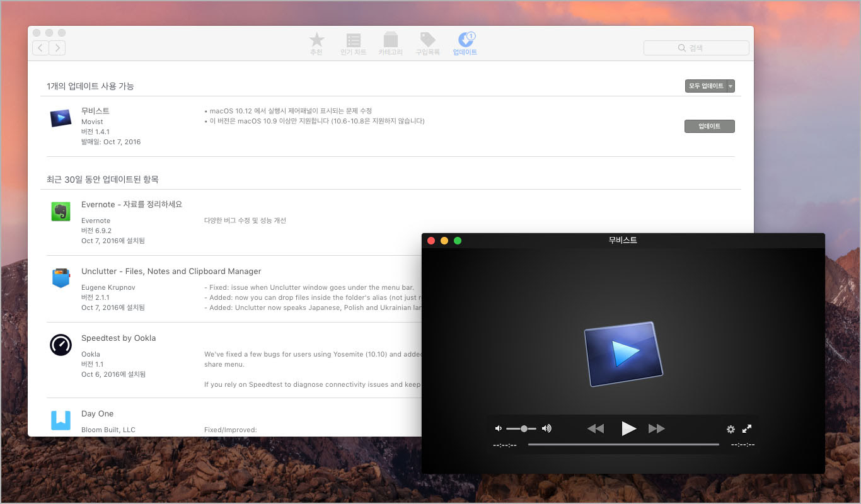Viewport: 861px width, 504px height.
Task: Click 'Oct 6, 2016에 설치됨' text
Action: point(113,374)
